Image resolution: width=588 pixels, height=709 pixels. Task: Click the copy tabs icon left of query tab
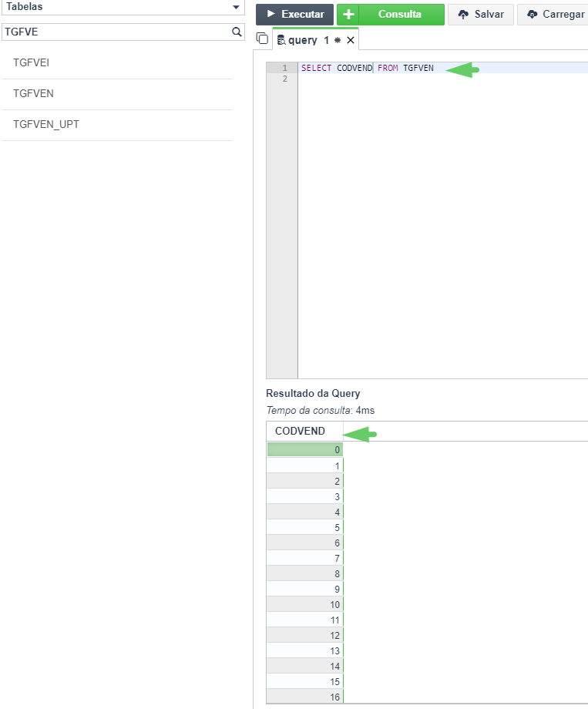coord(262,39)
